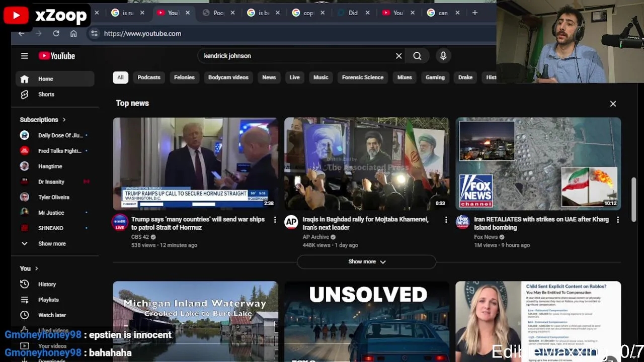644x362 pixels.
Task: Select the Drake filter chip
Action: [x=465, y=77]
